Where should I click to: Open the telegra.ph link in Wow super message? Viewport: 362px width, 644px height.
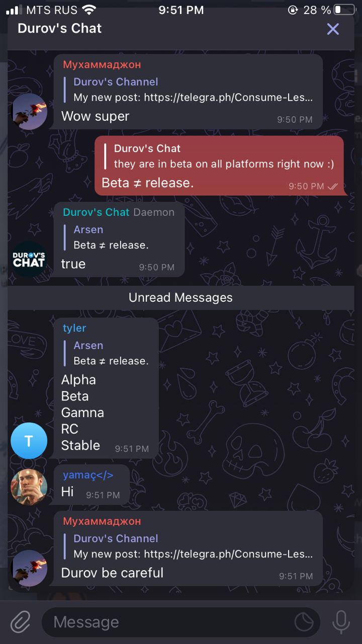point(228,97)
